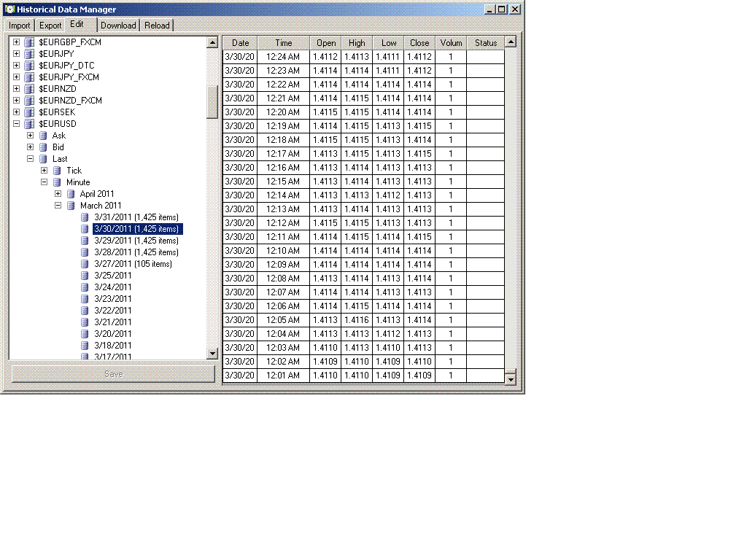Click the $EURJPY_FXCM database icon
The image size is (747, 560).
[29, 77]
